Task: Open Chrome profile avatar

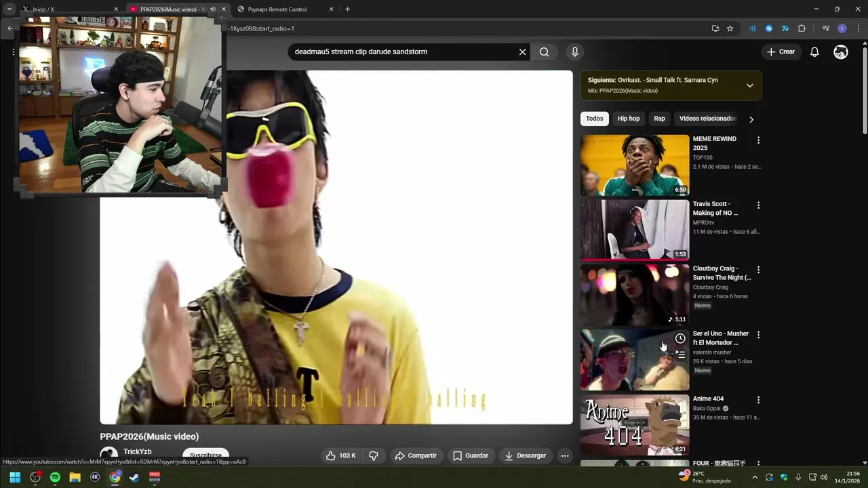Action: [x=842, y=28]
